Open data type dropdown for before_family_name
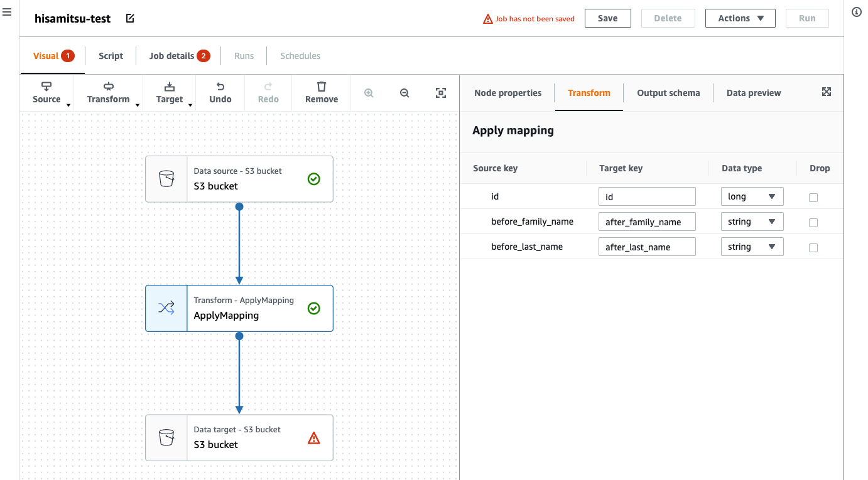Viewport: 868px width, 480px height. tap(752, 221)
